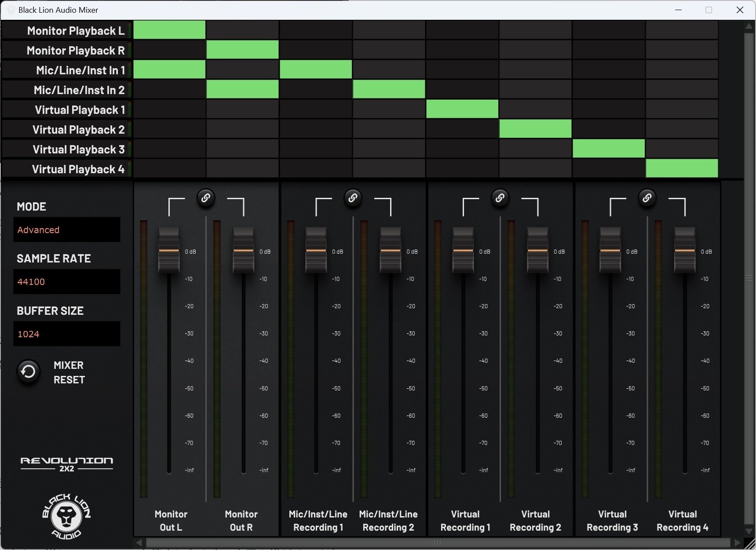
Task: Toggle the Virtual Playback 4 routing cell
Action: [682, 168]
